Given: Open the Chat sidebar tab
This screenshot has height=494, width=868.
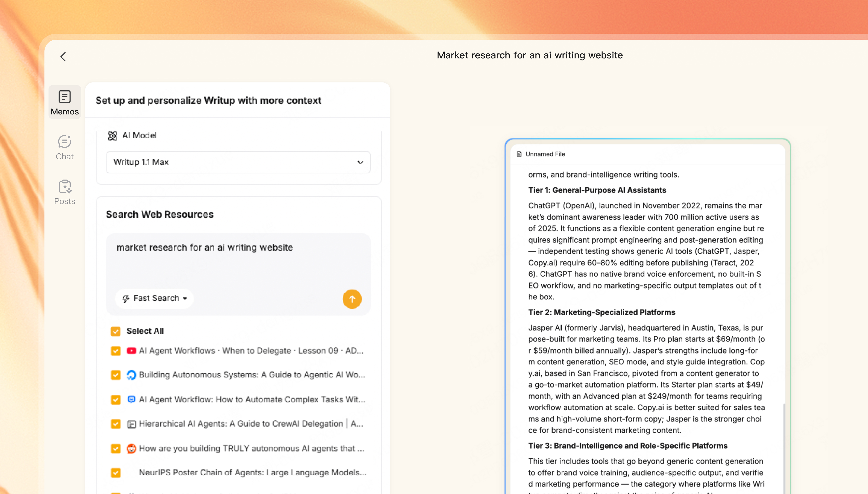Looking at the screenshot, I should click(65, 148).
